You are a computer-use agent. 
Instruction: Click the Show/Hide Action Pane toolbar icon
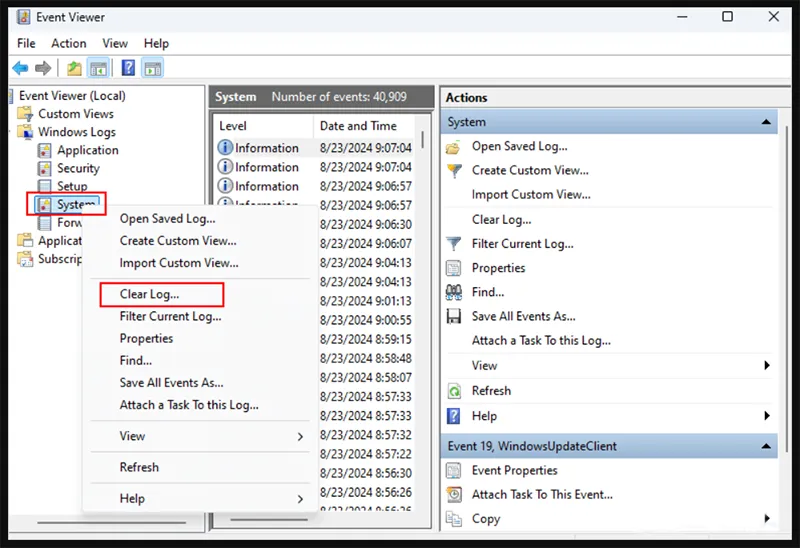click(152, 68)
